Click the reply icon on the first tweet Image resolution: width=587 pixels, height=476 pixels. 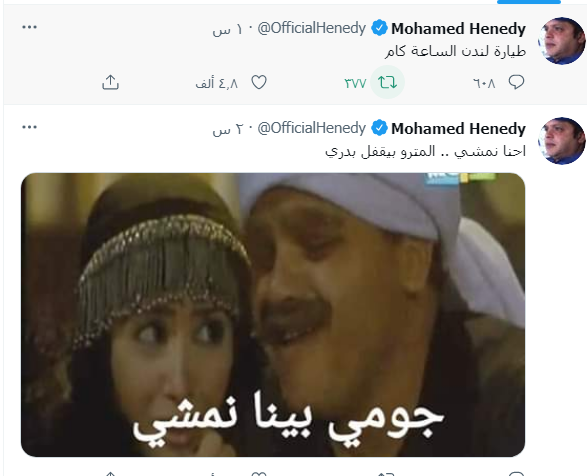coord(516,82)
